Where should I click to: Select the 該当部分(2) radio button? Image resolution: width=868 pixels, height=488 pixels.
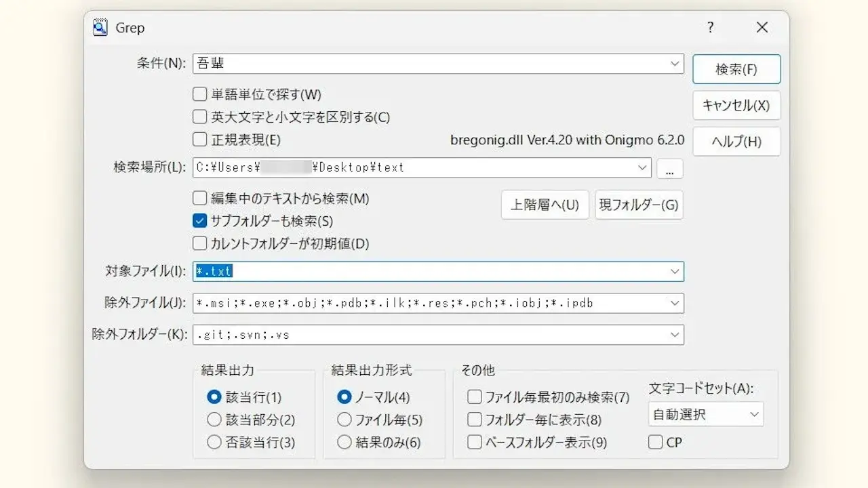coord(214,420)
